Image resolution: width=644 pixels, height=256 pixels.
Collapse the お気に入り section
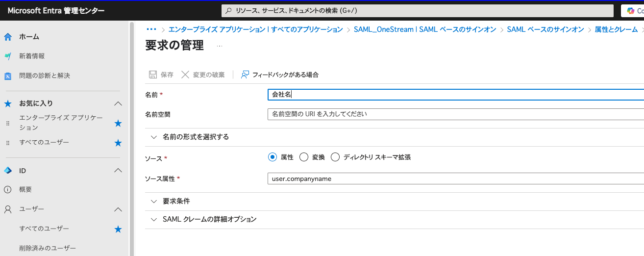point(118,103)
